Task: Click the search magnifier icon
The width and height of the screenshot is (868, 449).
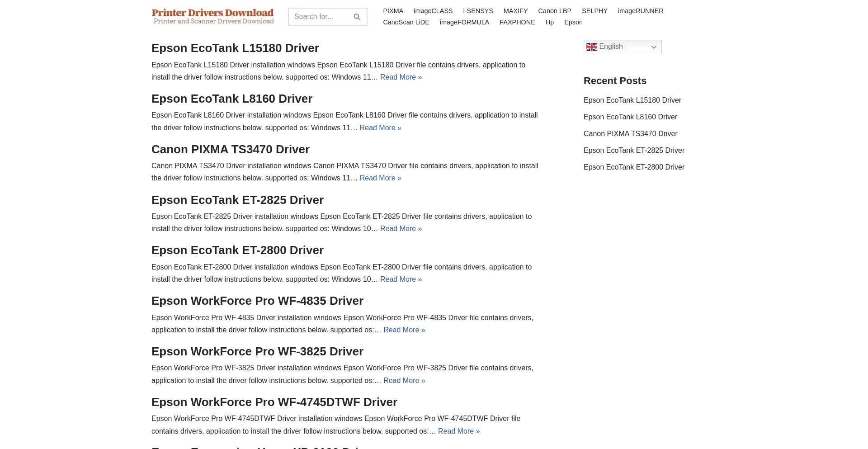Action: point(357,17)
